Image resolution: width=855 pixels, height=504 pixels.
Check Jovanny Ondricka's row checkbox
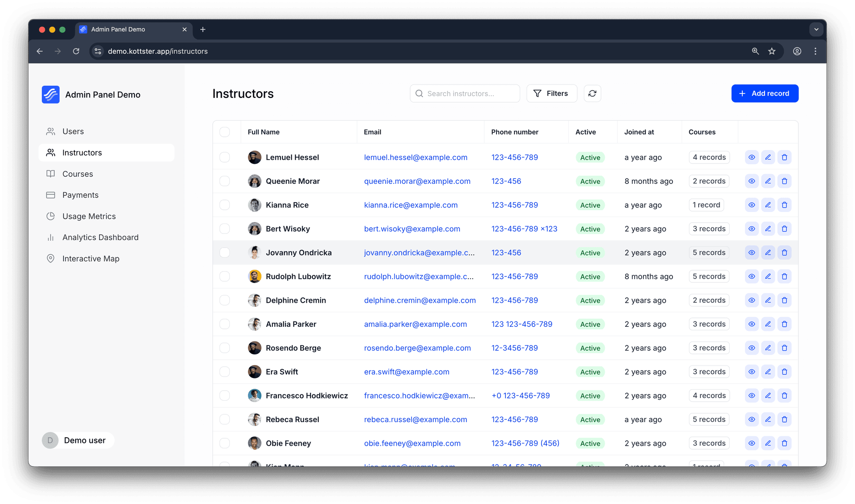225,252
